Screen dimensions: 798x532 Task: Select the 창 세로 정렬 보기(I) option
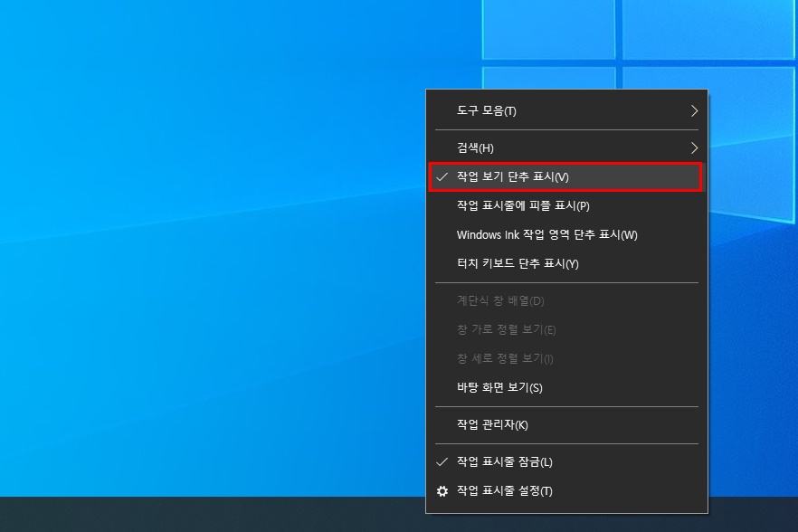pos(502,358)
